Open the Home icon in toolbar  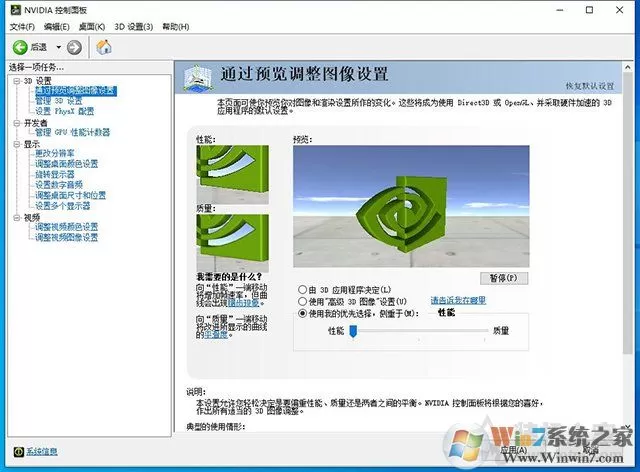point(104,47)
